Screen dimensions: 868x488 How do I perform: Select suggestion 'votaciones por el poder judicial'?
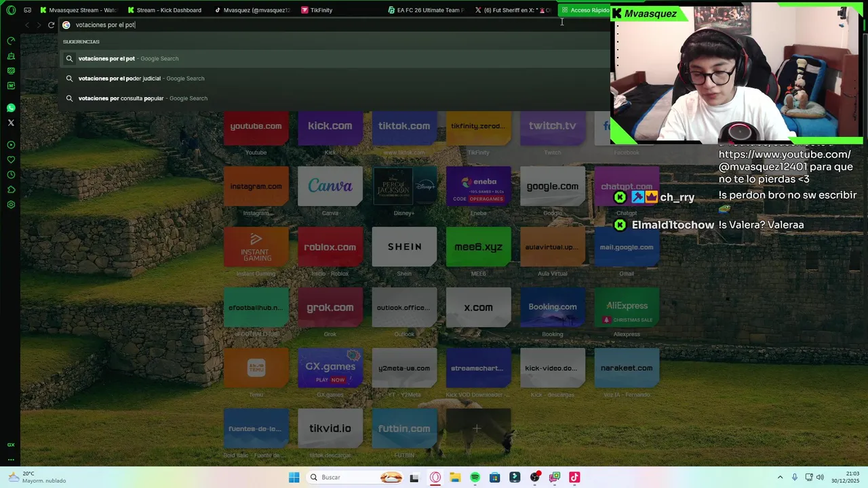(x=336, y=79)
